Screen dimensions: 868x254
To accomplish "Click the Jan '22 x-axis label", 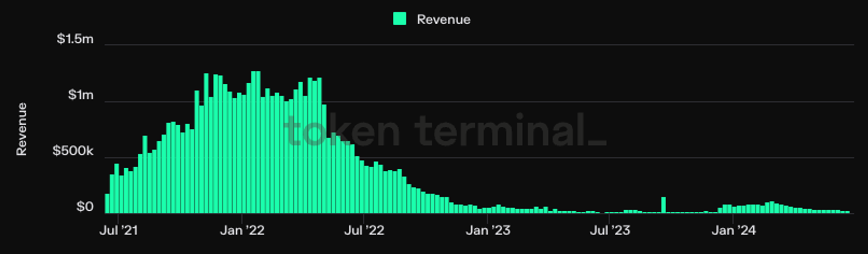I will click(242, 230).
